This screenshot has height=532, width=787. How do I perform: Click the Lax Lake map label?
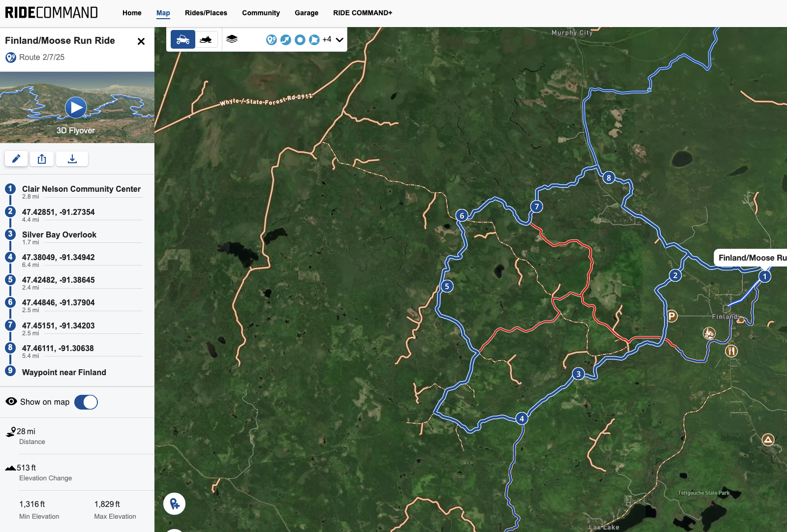604,527
